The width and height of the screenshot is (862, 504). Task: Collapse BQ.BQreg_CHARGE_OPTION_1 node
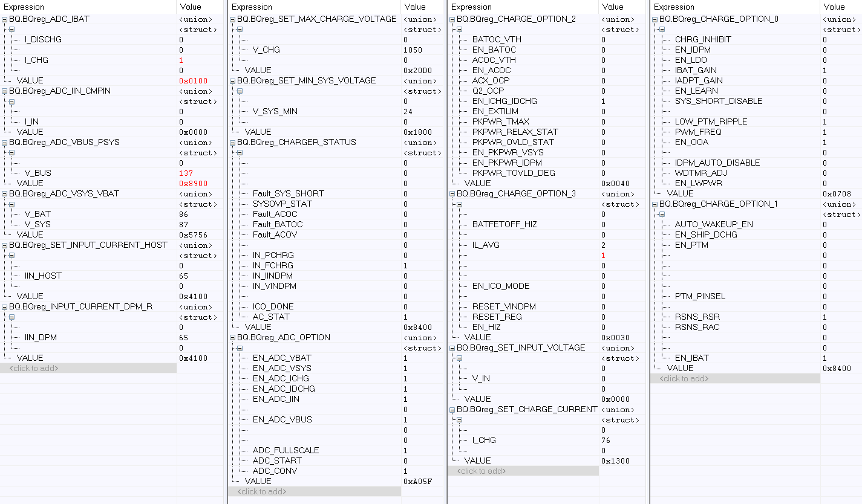coord(655,204)
